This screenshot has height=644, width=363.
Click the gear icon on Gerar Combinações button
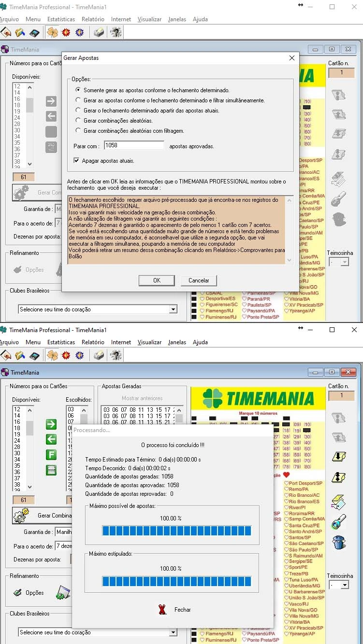[21, 516]
